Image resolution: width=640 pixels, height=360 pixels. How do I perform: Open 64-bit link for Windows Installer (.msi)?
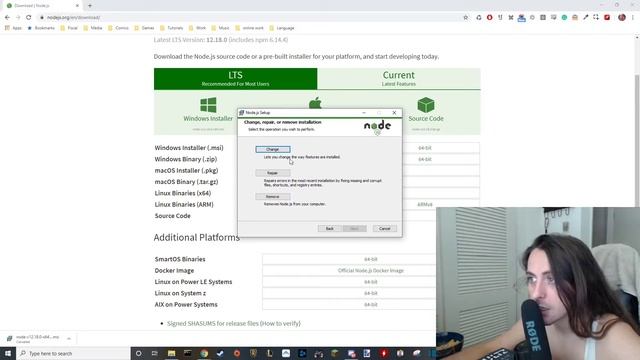tap(425, 148)
